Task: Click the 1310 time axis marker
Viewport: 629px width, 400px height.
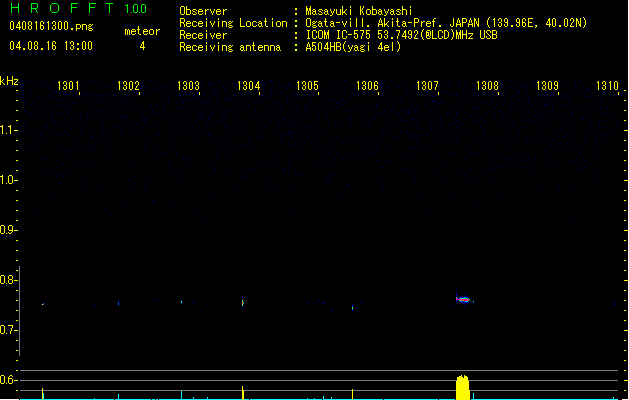Action: tap(607, 85)
